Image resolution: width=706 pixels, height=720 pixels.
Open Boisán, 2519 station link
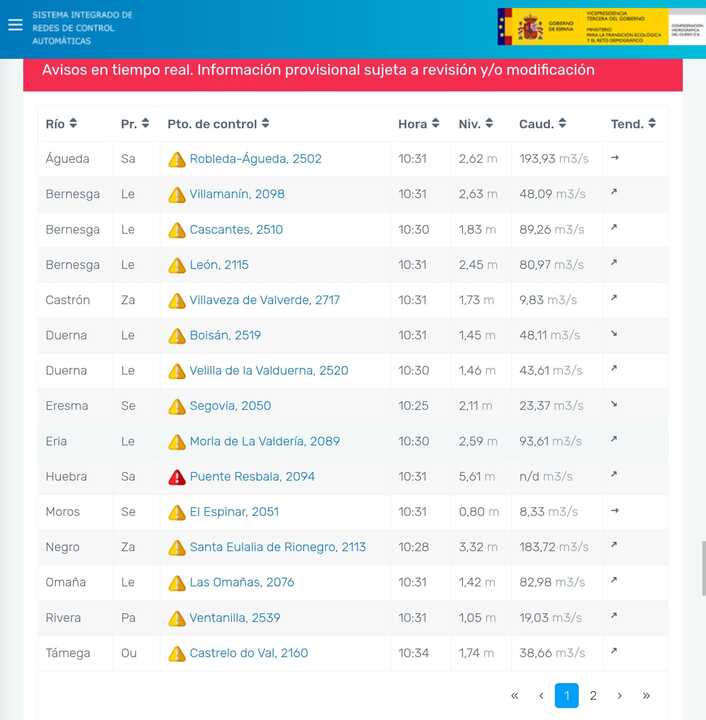coord(225,336)
